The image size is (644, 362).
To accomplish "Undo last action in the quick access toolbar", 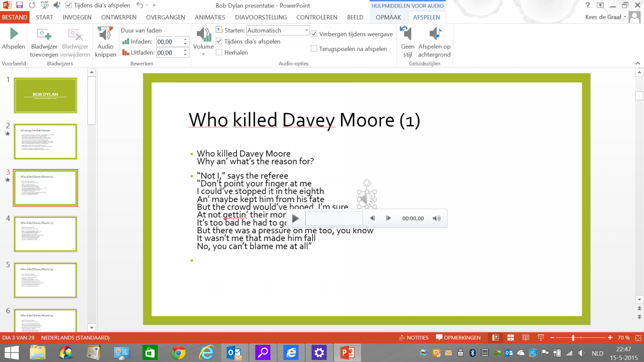I will (139, 5).
